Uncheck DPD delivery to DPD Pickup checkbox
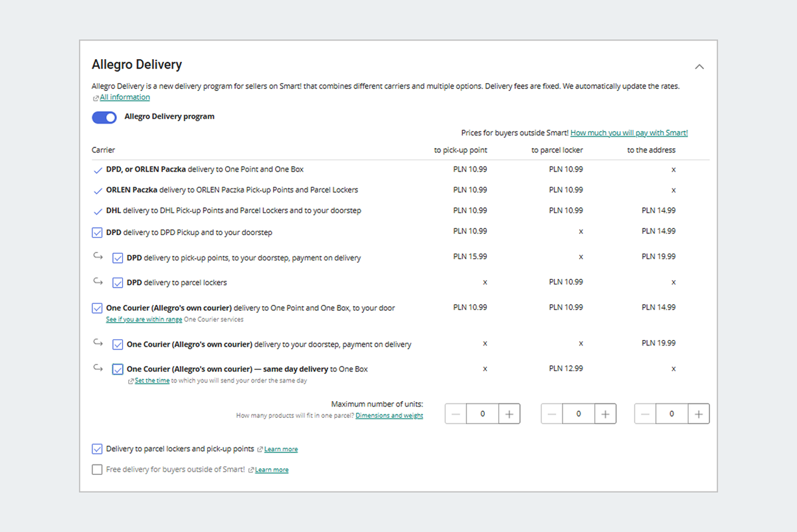 click(97, 232)
